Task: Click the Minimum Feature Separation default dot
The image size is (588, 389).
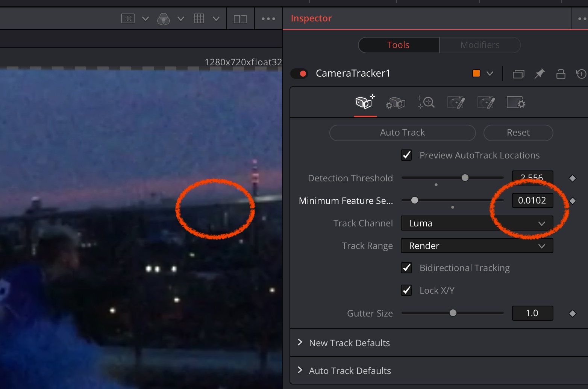Action: tap(453, 207)
